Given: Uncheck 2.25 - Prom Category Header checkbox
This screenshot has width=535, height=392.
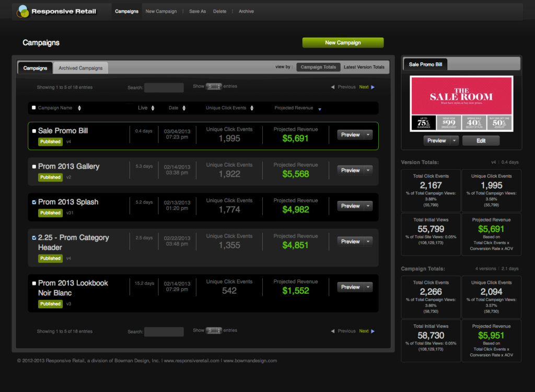Looking at the screenshot, I should pyautogui.click(x=34, y=238).
